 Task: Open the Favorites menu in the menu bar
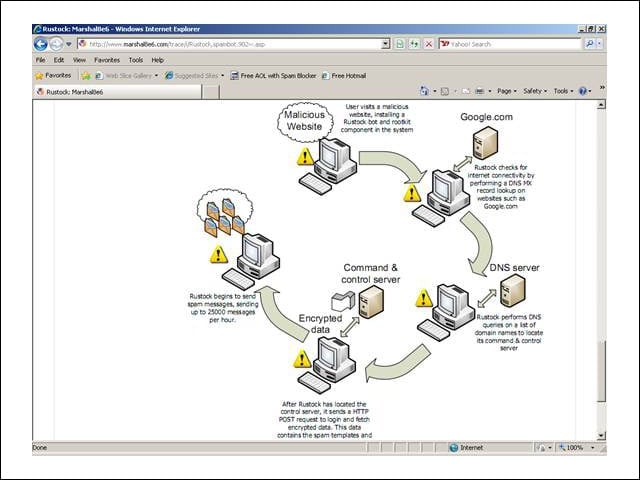click(107, 60)
